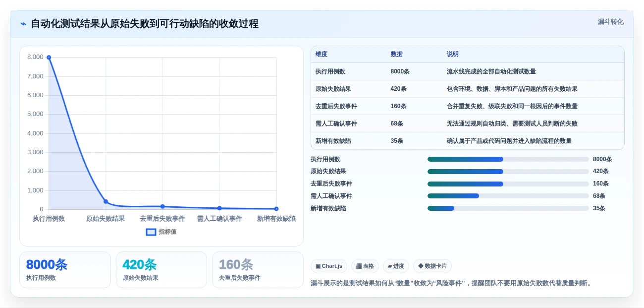
Task: Click the 漏斗转化 label in header
Action: coord(610,22)
